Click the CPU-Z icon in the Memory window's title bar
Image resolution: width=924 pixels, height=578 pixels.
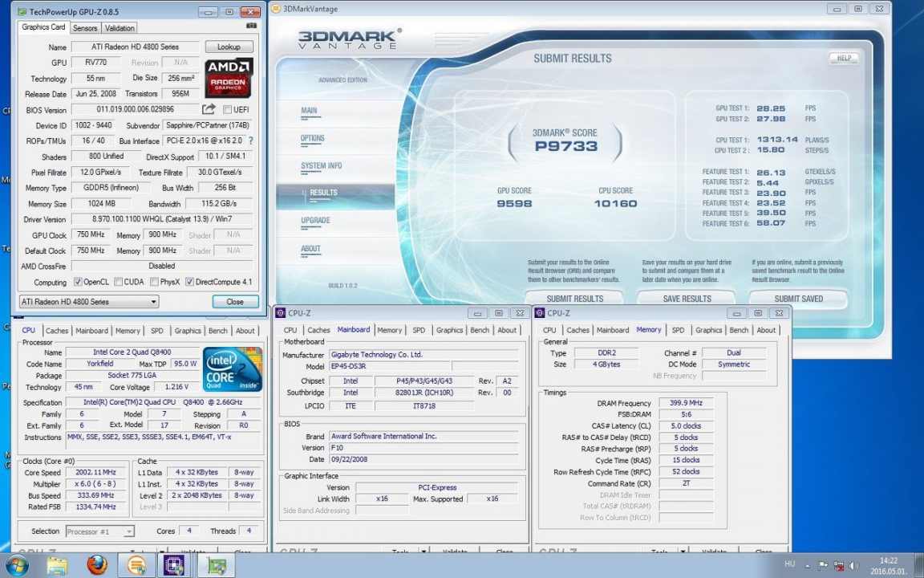click(x=540, y=313)
